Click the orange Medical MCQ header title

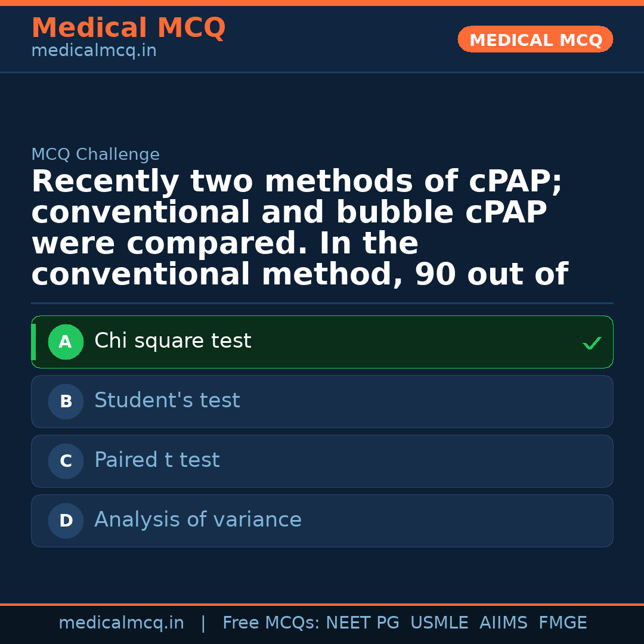[128, 28]
